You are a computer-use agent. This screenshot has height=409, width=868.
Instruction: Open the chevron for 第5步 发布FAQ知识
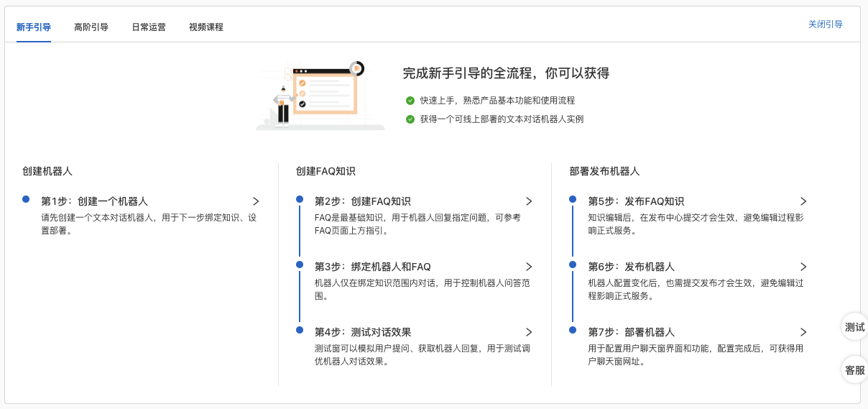click(x=803, y=201)
